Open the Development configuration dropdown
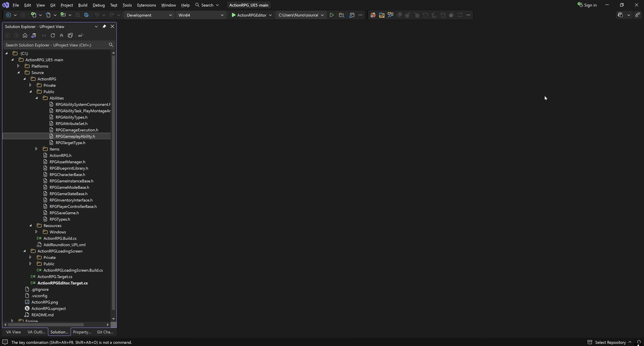 point(149,15)
